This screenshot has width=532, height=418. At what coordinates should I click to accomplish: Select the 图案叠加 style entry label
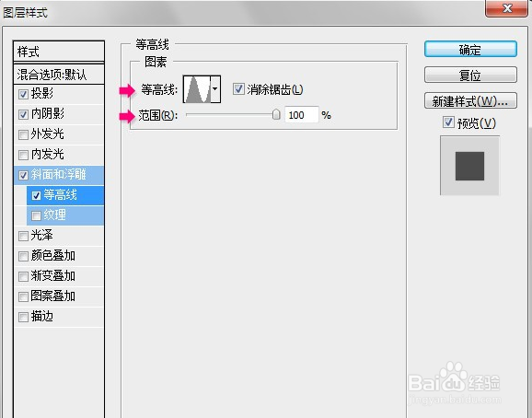(53, 296)
